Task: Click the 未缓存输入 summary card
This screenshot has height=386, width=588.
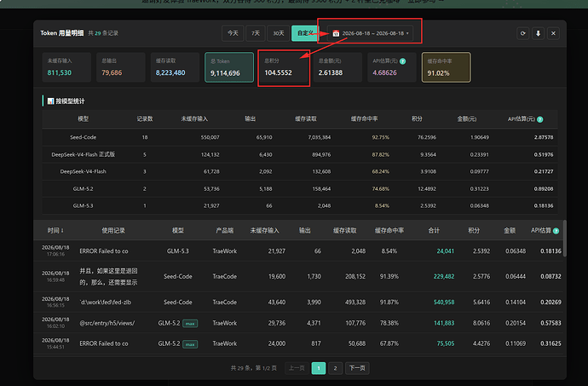Action: point(66,67)
